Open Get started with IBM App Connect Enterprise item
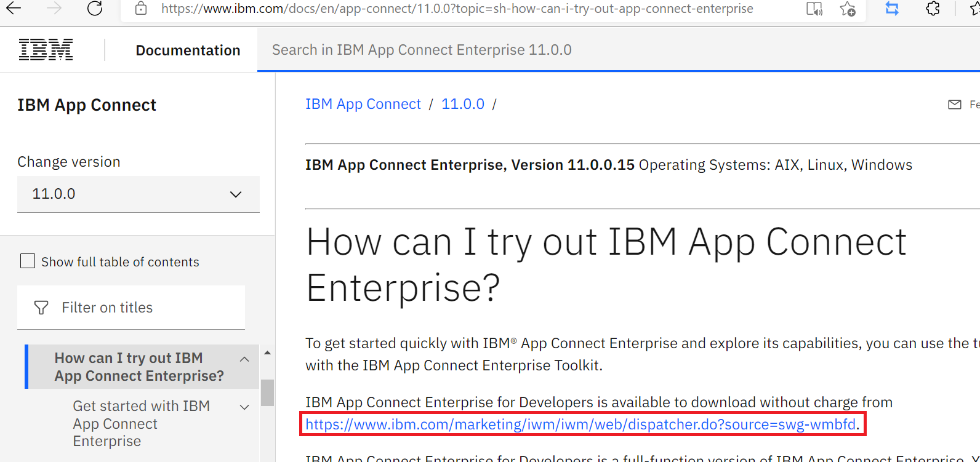The height and width of the screenshot is (462, 980). 142,423
